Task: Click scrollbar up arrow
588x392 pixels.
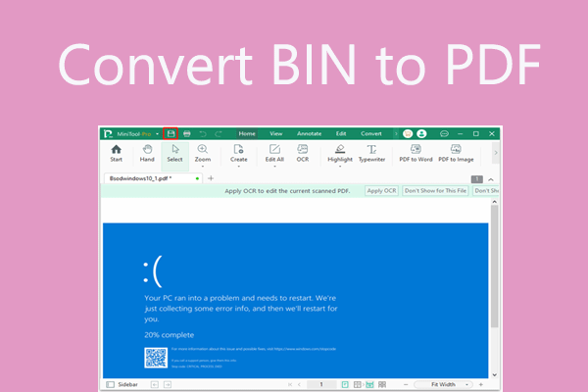Action: click(x=494, y=202)
